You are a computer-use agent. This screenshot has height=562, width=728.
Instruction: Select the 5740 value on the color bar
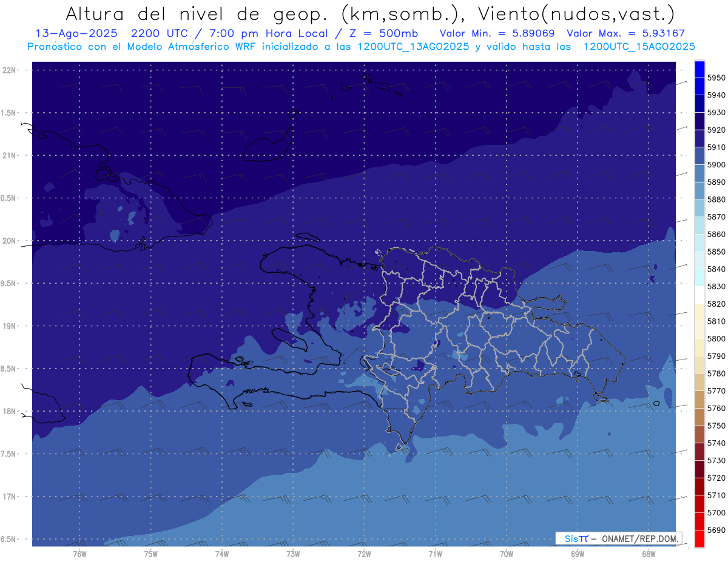click(716, 443)
